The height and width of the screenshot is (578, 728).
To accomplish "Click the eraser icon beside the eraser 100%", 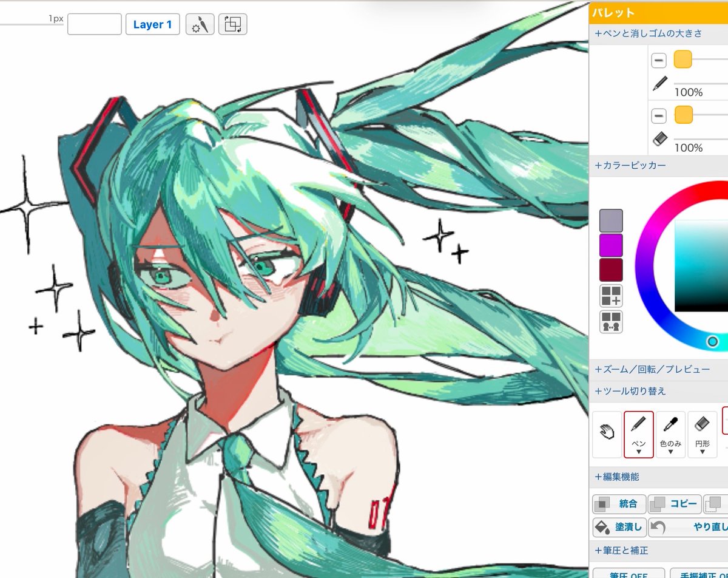I will click(659, 139).
